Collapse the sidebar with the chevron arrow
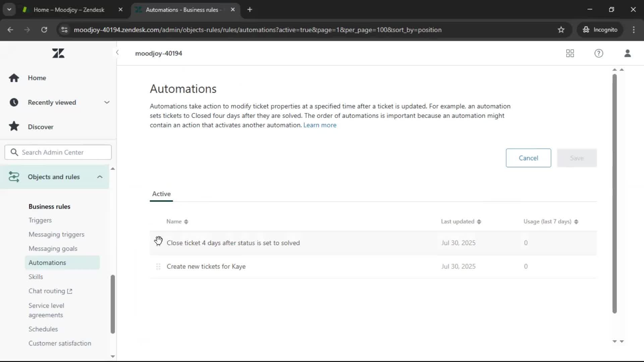The image size is (644, 362). coord(117,53)
